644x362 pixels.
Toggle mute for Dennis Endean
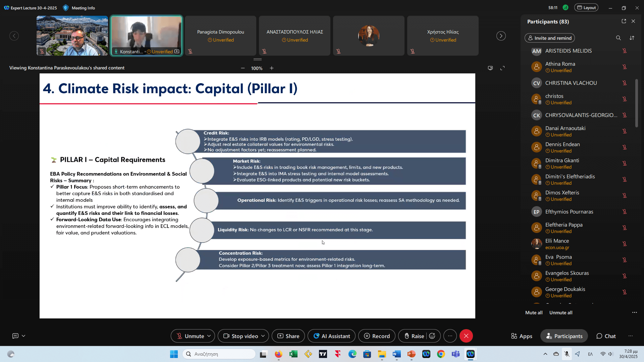pyautogui.click(x=625, y=147)
